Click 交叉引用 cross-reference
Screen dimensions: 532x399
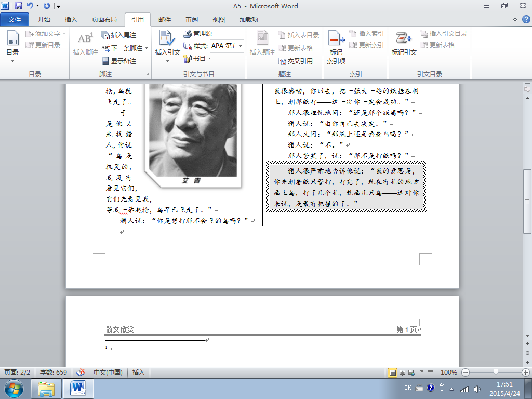coord(296,61)
